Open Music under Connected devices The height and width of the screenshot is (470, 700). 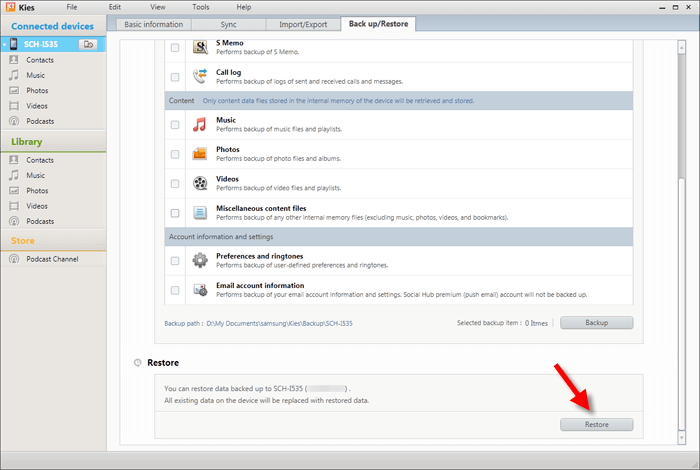tap(35, 75)
